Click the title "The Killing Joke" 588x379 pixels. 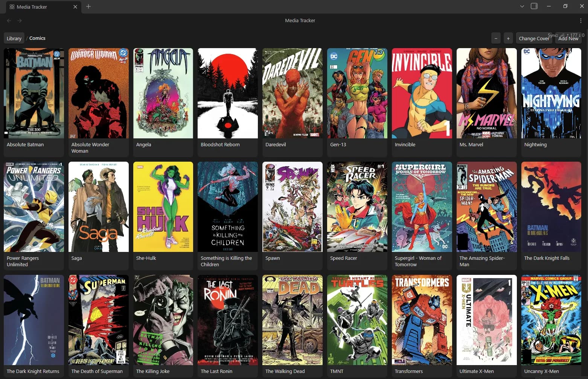click(x=153, y=371)
